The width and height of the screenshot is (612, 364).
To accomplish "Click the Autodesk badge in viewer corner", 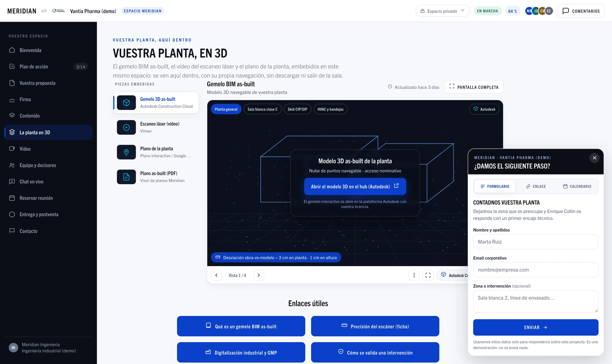I will (484, 109).
